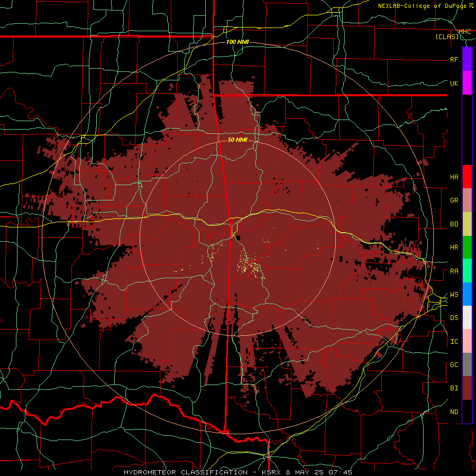Select the WS blue legend swatch
The image size is (476, 476).
point(467,294)
